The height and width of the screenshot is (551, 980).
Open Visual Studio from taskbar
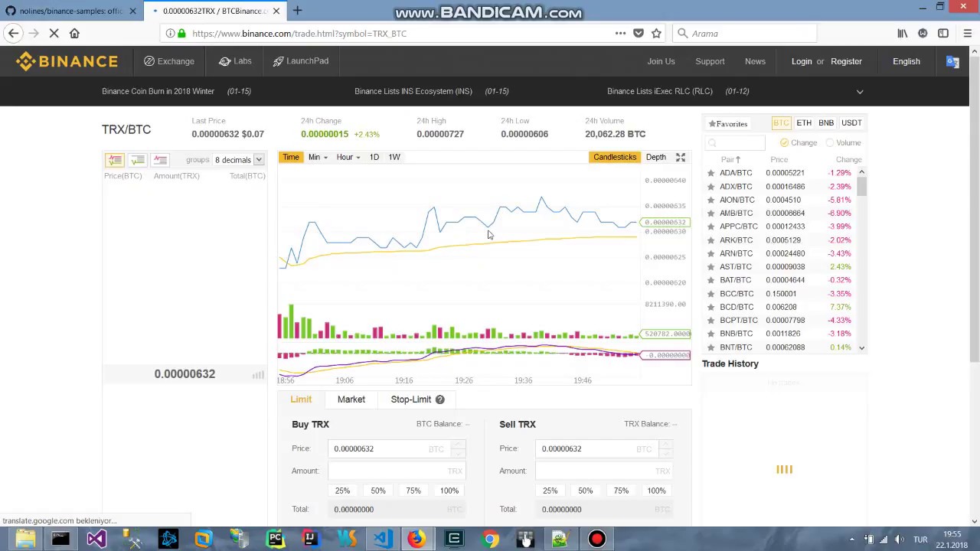(96, 539)
